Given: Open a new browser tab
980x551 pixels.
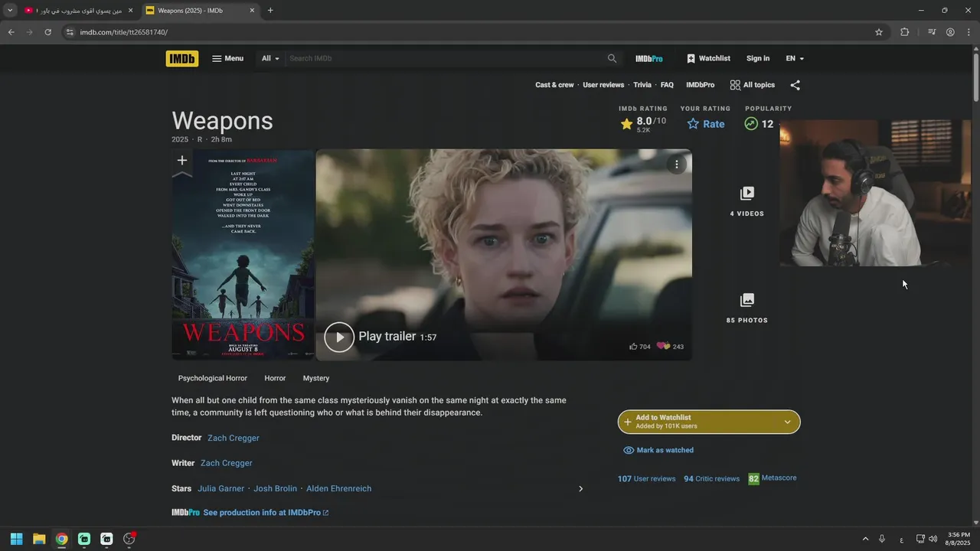Looking at the screenshot, I should tap(270, 10).
